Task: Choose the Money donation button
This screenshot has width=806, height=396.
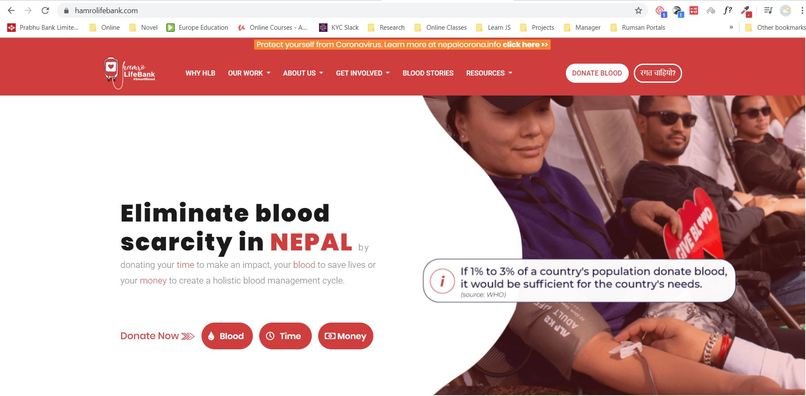Action: (345, 336)
